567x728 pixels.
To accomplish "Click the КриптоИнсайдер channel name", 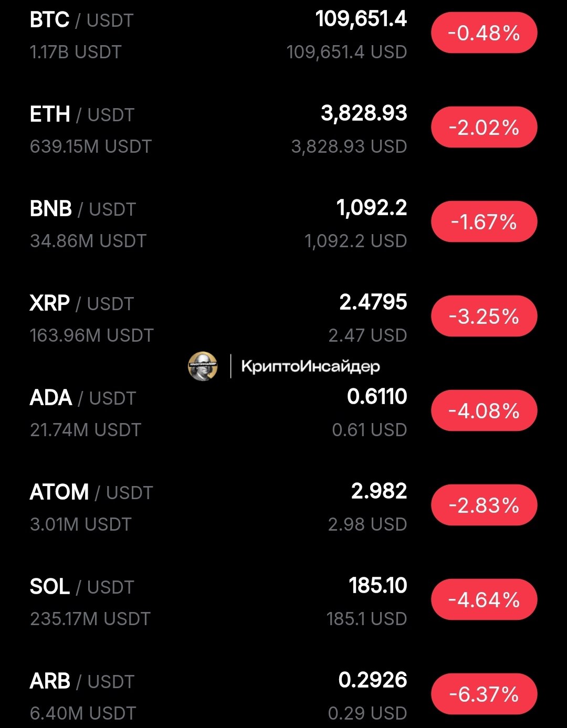I will (x=310, y=366).
